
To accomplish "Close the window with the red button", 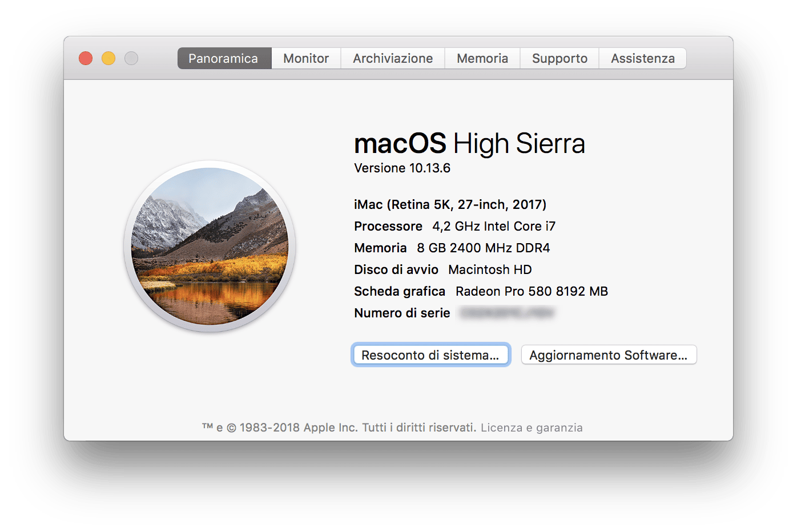I will pos(86,58).
